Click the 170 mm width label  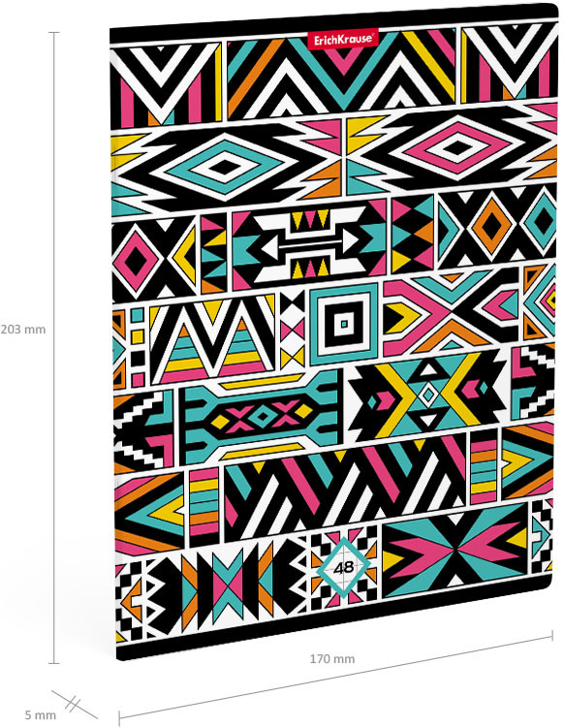click(x=332, y=658)
